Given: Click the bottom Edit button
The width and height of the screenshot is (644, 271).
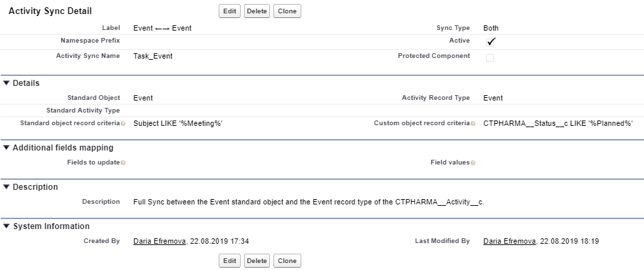Looking at the screenshot, I should tap(229, 260).
